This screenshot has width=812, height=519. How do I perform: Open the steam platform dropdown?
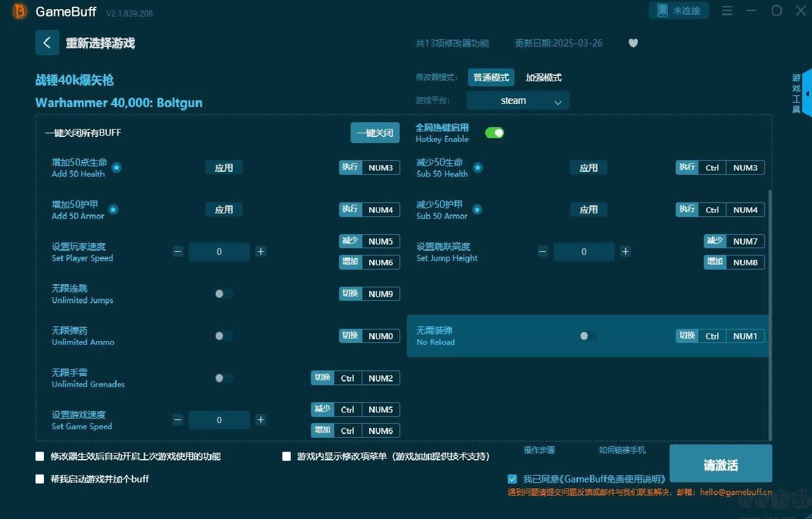coord(518,100)
